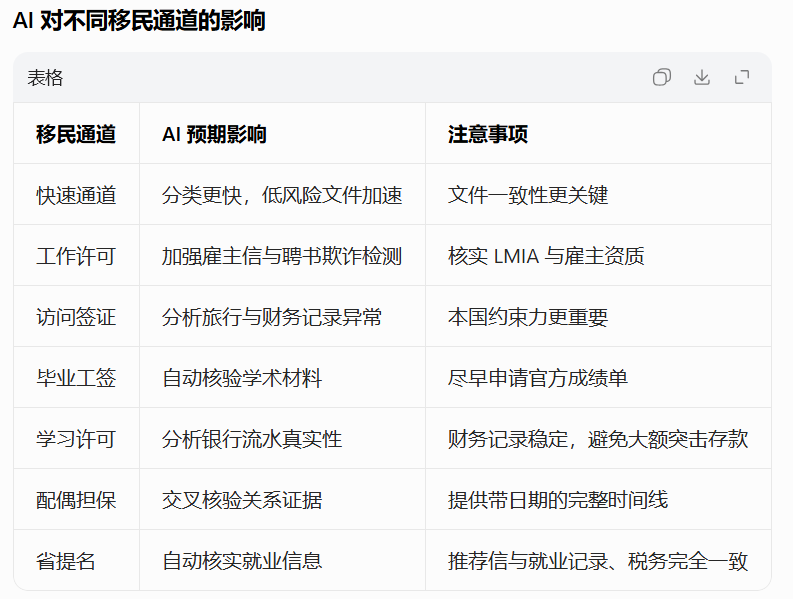This screenshot has height=599, width=793.
Task: Click the 工作许可 row cell
Action: pyautogui.click(x=76, y=256)
